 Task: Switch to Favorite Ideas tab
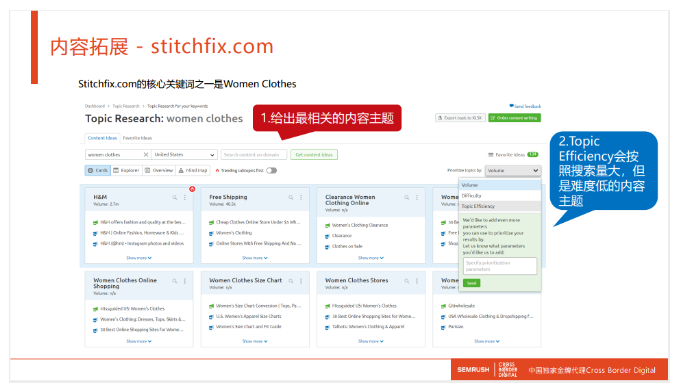coord(137,138)
